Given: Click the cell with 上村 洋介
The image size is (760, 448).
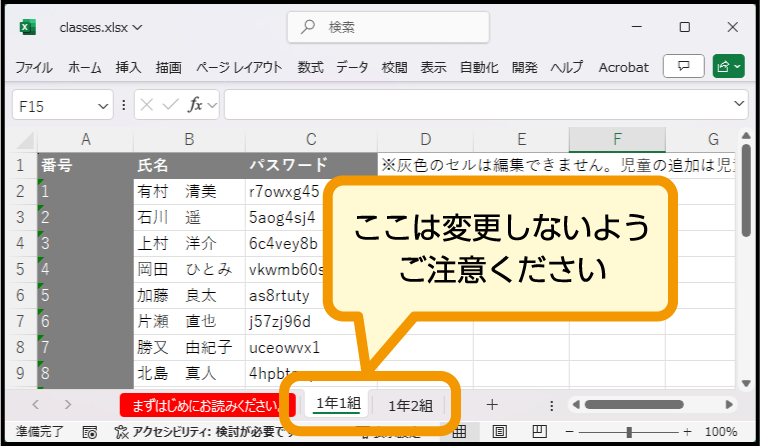Looking at the screenshot, I should (x=190, y=243).
